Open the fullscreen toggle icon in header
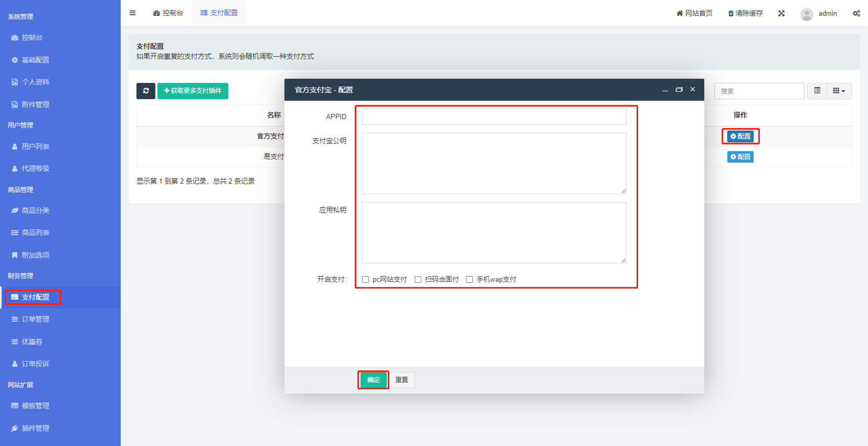868x446 pixels. [781, 13]
